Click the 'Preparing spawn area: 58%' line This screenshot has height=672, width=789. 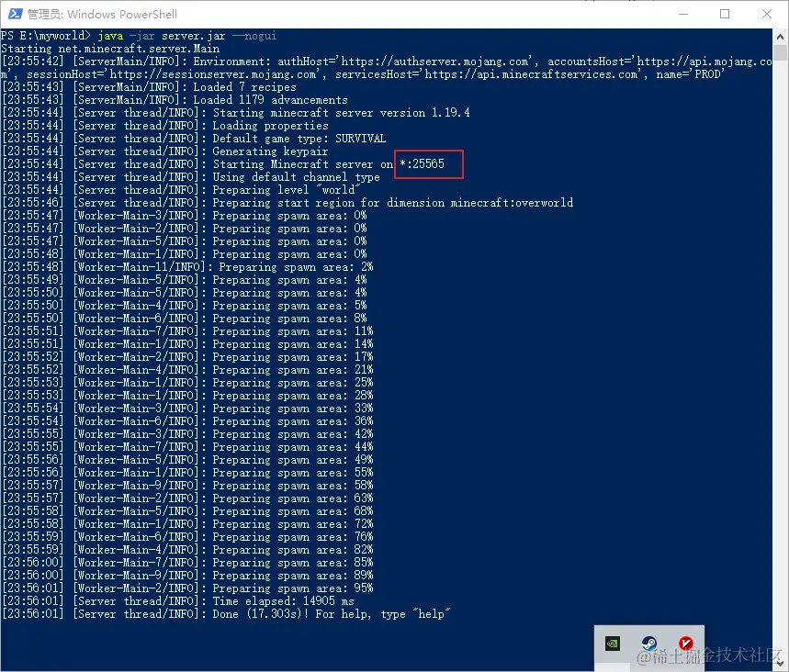(187, 486)
